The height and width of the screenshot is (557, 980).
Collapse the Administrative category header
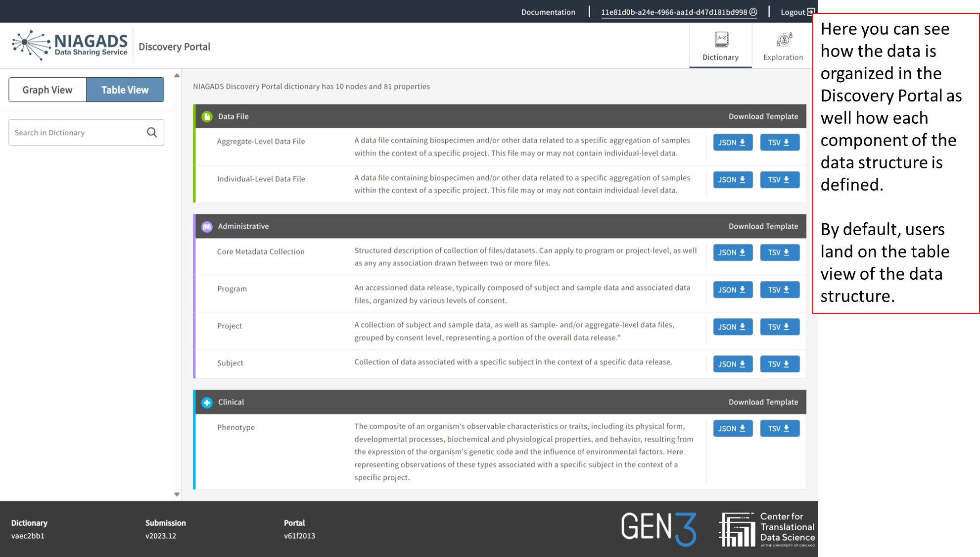pyautogui.click(x=445, y=226)
